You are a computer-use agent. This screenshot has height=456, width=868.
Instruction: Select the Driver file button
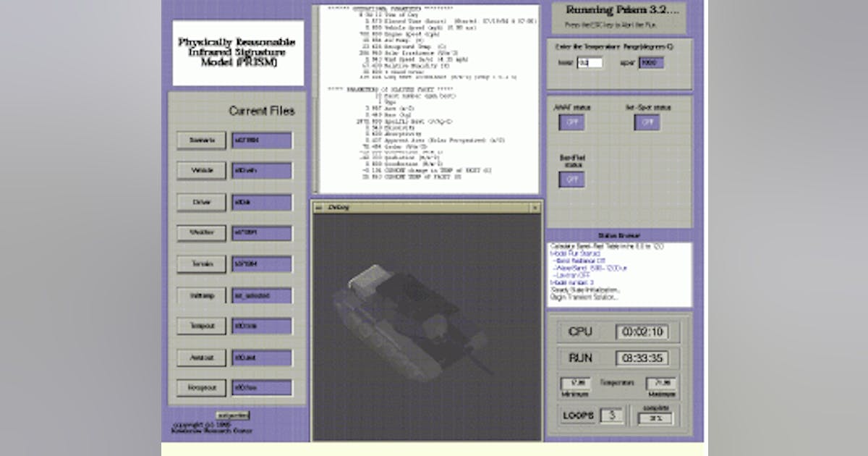click(x=201, y=202)
